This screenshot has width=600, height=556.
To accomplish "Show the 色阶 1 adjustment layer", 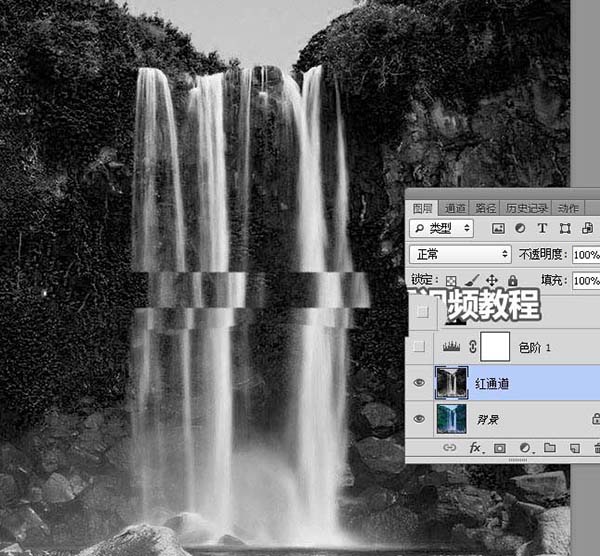I will tap(420, 347).
